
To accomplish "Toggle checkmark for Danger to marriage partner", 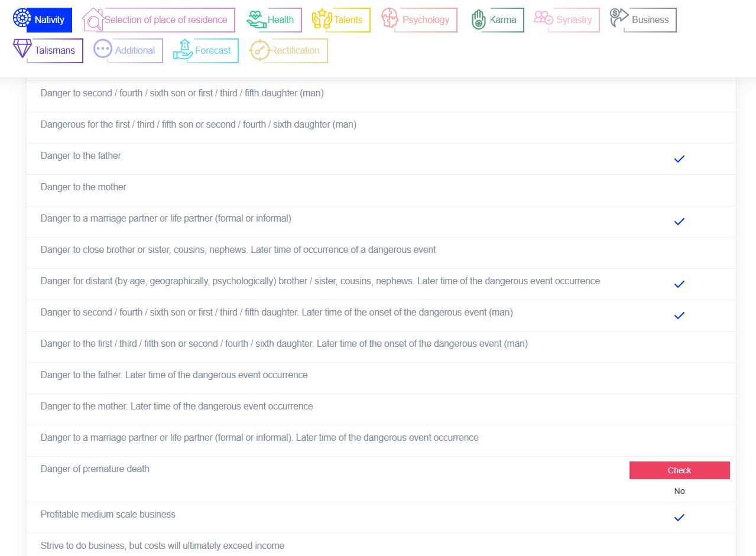I will (x=679, y=222).
